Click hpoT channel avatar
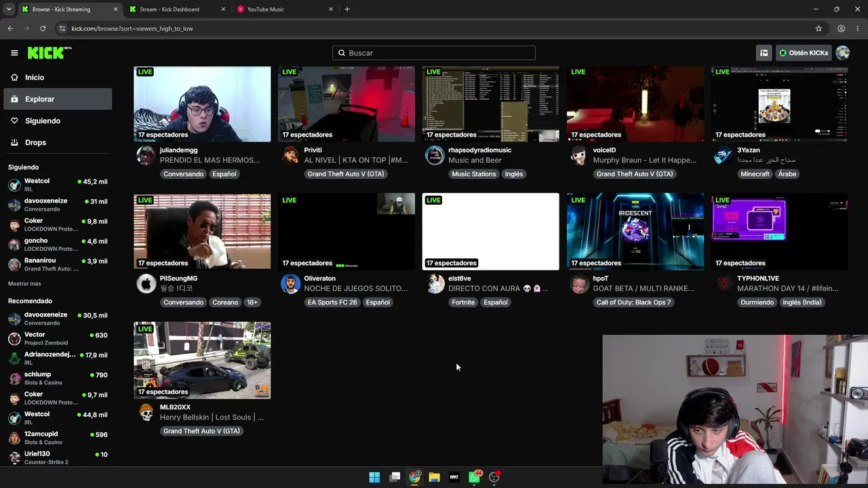Viewport: 868px width, 488px height. (579, 284)
